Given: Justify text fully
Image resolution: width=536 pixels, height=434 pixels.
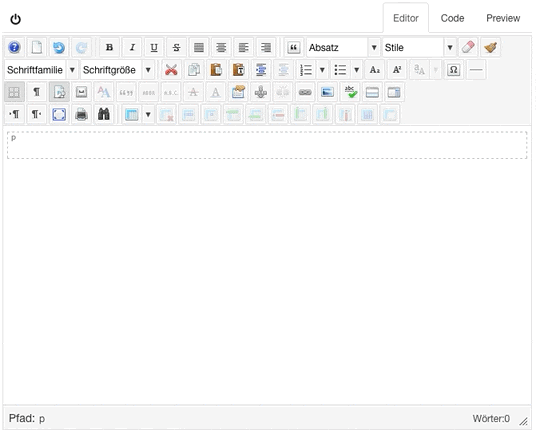Looking at the screenshot, I should click(199, 47).
